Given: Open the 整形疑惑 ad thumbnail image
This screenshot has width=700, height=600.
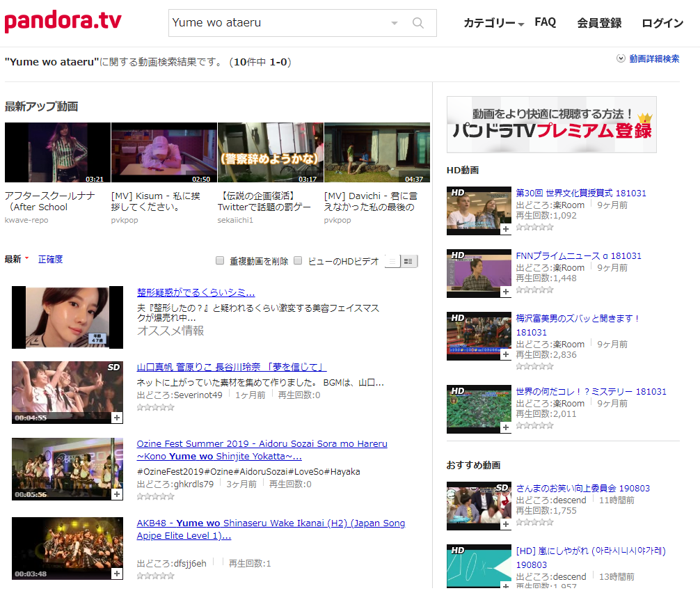Looking at the screenshot, I should pyautogui.click(x=67, y=317).
